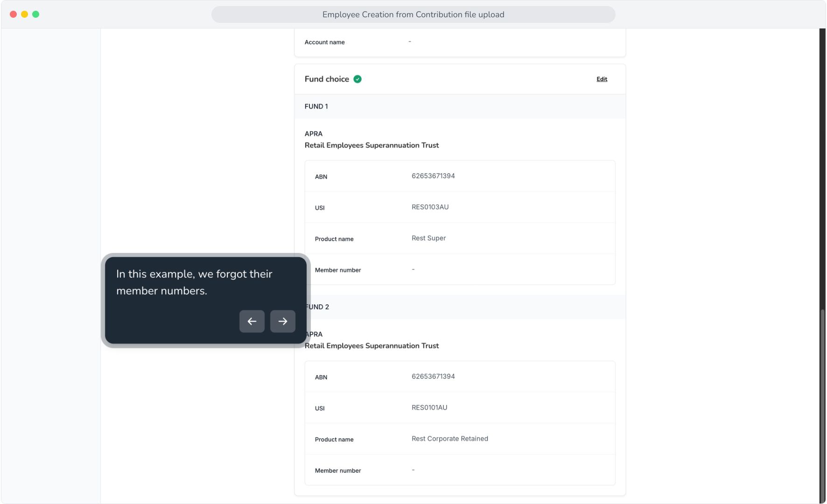
Task: Click the Rest Corporate Retained product name
Action: [450, 439]
